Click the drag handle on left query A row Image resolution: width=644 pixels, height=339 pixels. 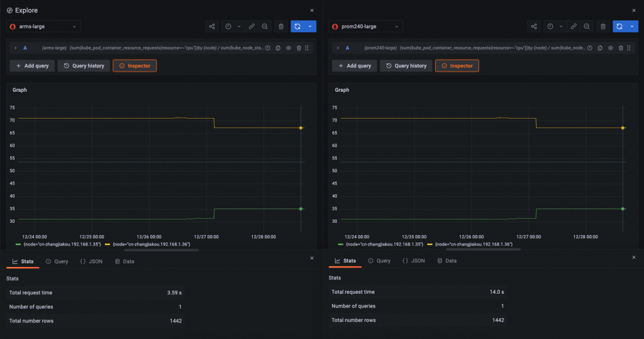click(x=307, y=48)
